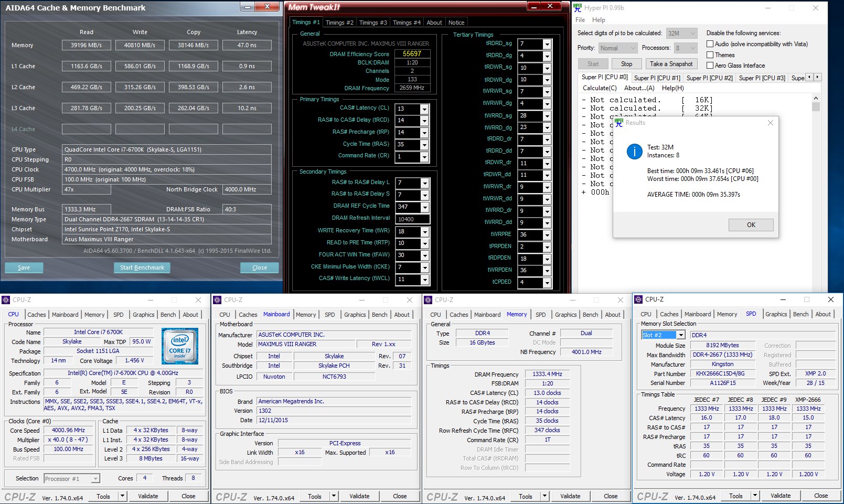This screenshot has width=844, height=504.
Task: Click Start Benchmark in AIDA64
Action: click(142, 267)
